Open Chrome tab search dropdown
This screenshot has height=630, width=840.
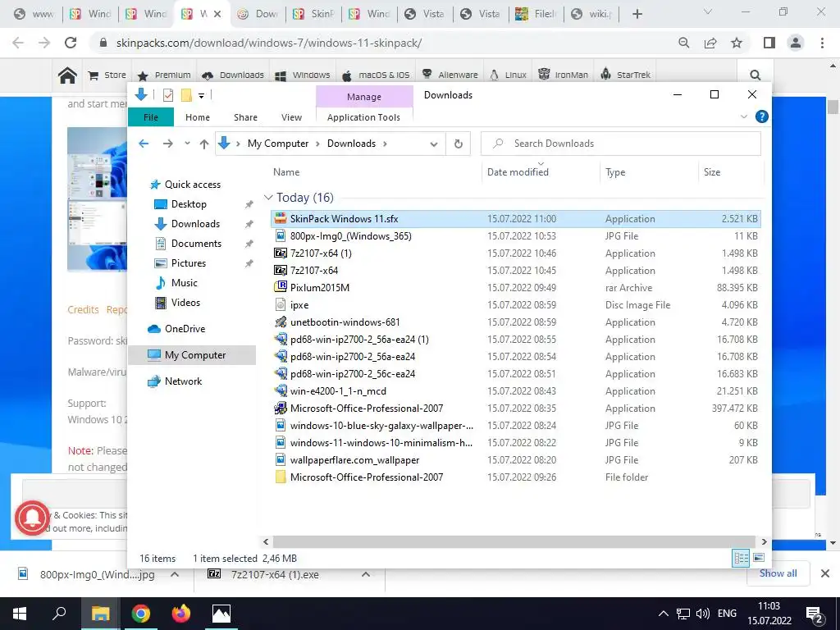708,13
